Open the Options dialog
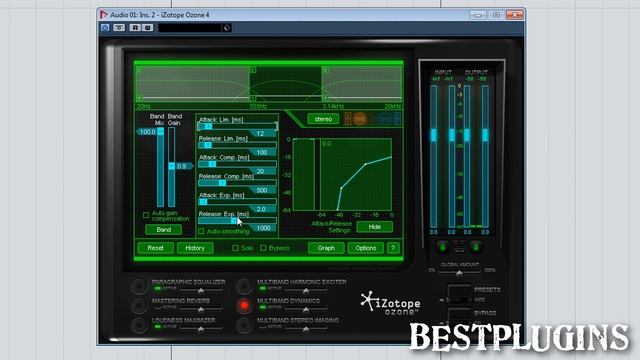 pos(366,248)
